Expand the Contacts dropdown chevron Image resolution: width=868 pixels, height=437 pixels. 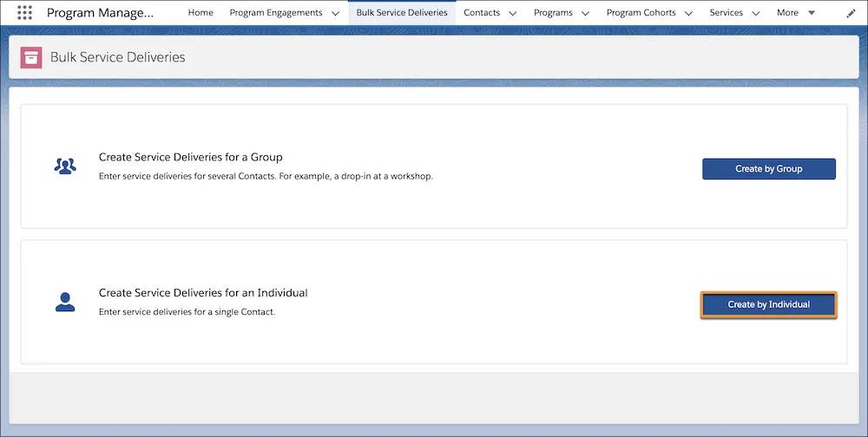pos(513,13)
